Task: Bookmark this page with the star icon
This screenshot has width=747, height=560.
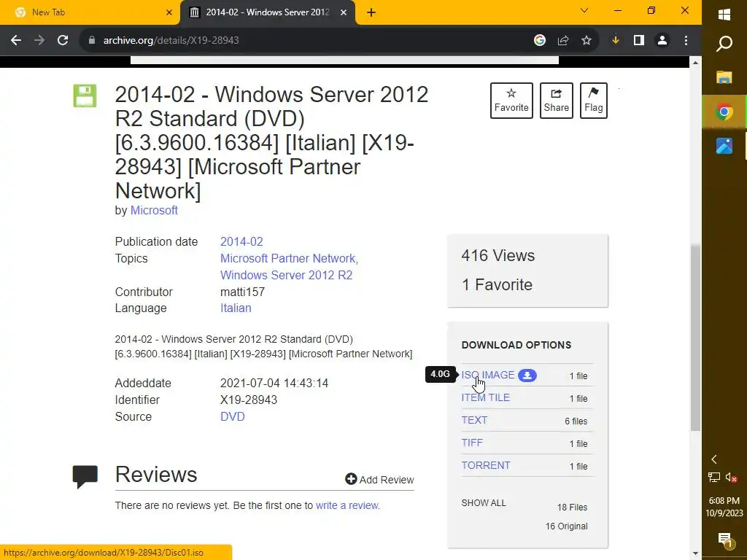Action: [x=587, y=41]
